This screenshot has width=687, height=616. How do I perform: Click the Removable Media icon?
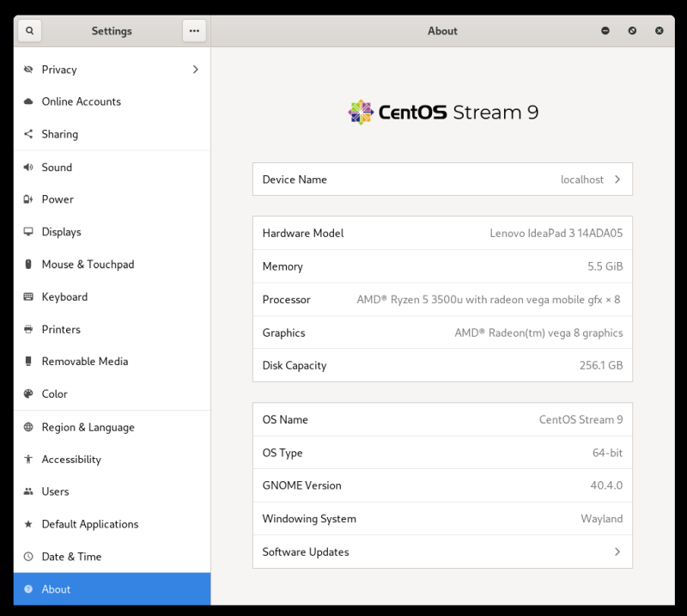point(28,362)
